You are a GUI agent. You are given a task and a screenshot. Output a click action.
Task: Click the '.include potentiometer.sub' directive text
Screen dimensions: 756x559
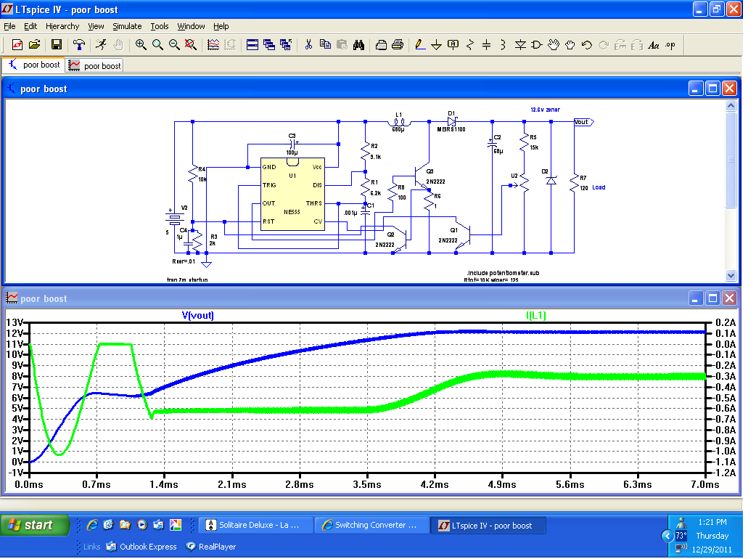point(503,273)
